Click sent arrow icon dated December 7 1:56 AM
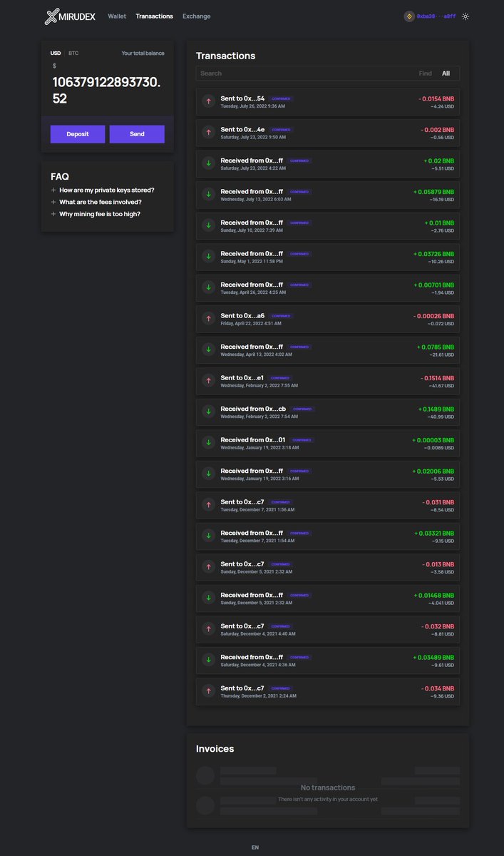Viewport: 504px width, 856px height. coord(209,505)
